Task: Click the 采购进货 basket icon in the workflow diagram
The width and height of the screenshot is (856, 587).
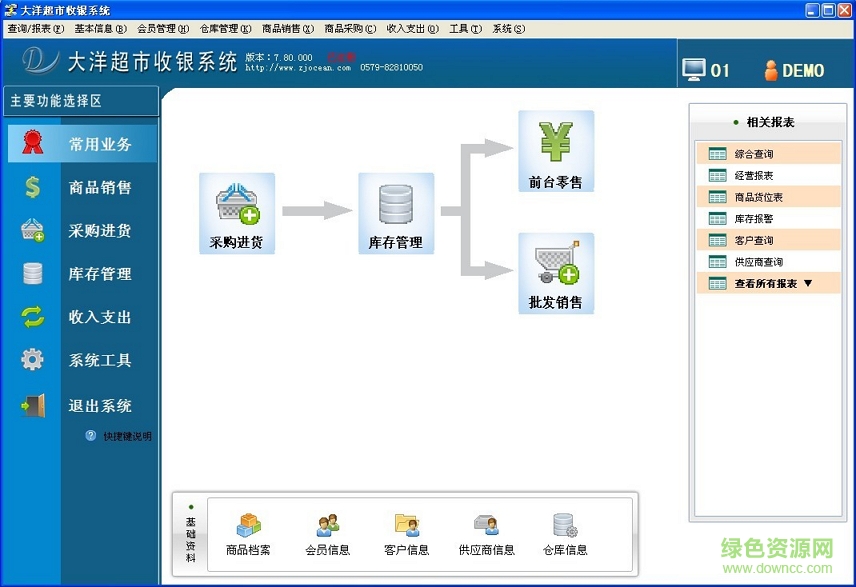Action: pyautogui.click(x=236, y=210)
